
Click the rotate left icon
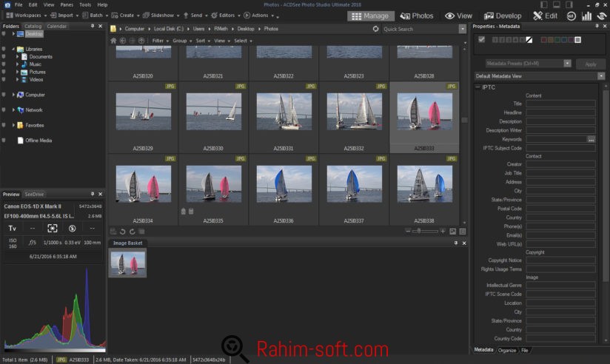pos(123,232)
